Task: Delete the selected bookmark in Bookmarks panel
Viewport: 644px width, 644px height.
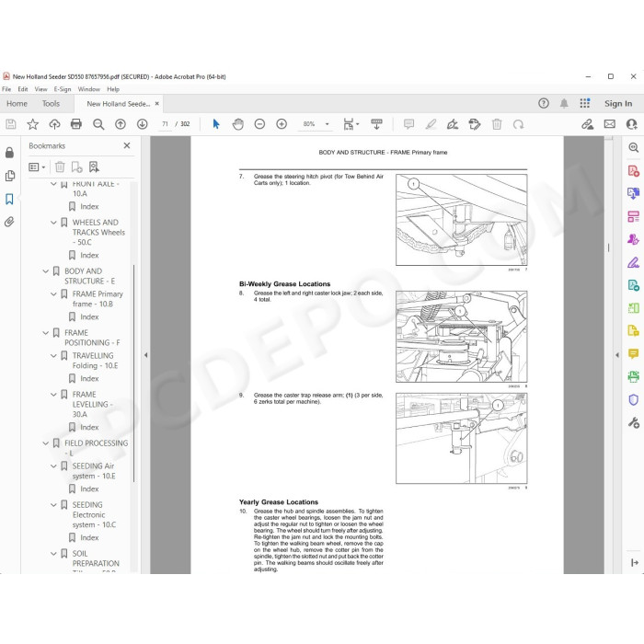Action: 60,167
